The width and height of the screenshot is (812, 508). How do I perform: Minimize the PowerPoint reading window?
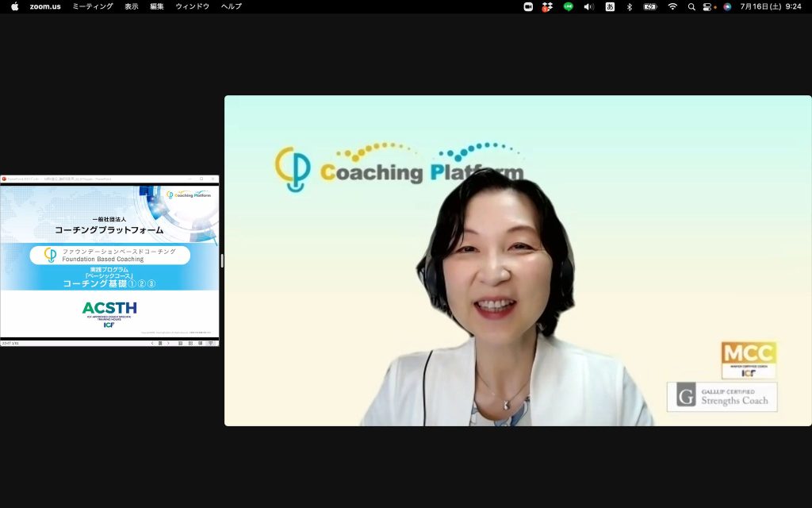point(190,179)
